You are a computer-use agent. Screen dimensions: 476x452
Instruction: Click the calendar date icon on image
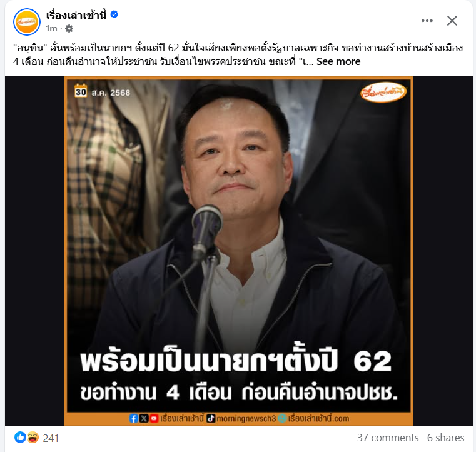tap(81, 91)
